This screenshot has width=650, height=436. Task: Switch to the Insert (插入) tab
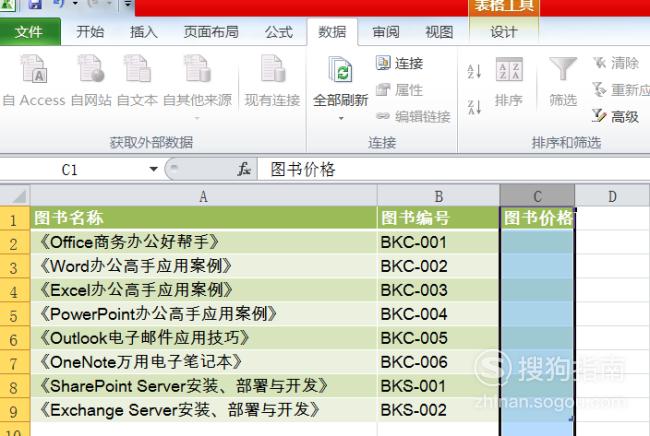pyautogui.click(x=144, y=31)
